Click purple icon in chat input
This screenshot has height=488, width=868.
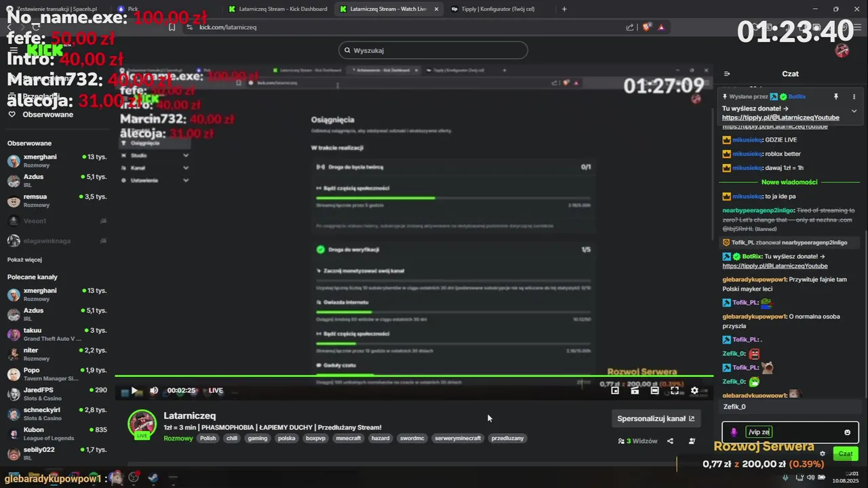coord(734,432)
